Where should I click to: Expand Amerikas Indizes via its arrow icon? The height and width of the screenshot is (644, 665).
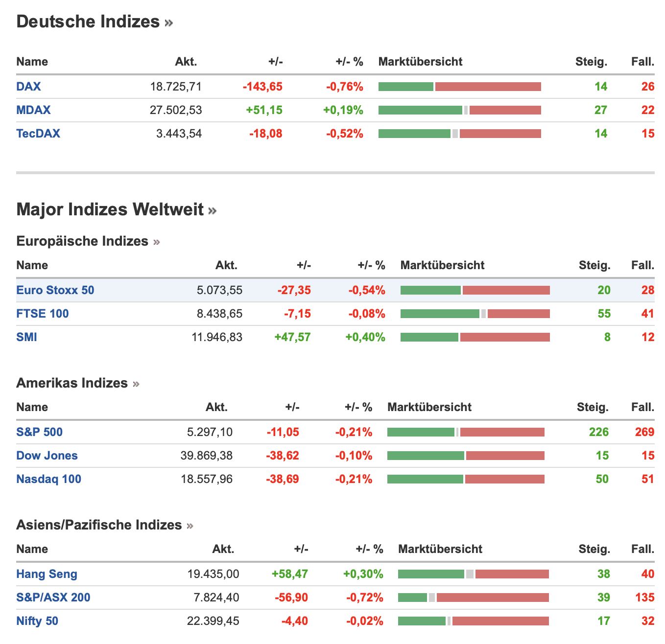point(136,384)
